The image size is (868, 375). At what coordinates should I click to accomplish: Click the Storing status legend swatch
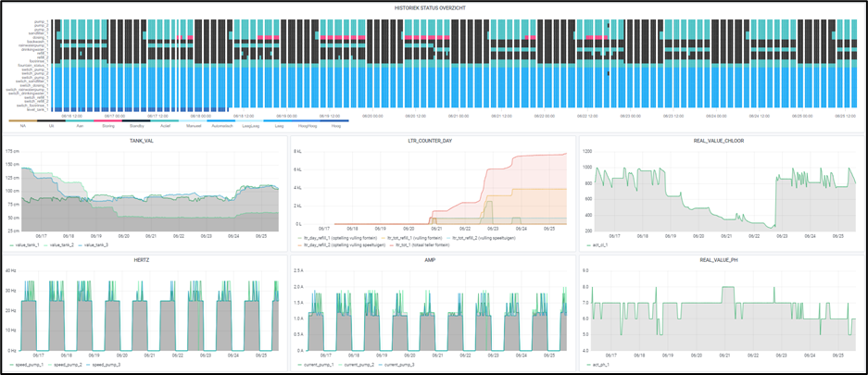[x=107, y=120]
